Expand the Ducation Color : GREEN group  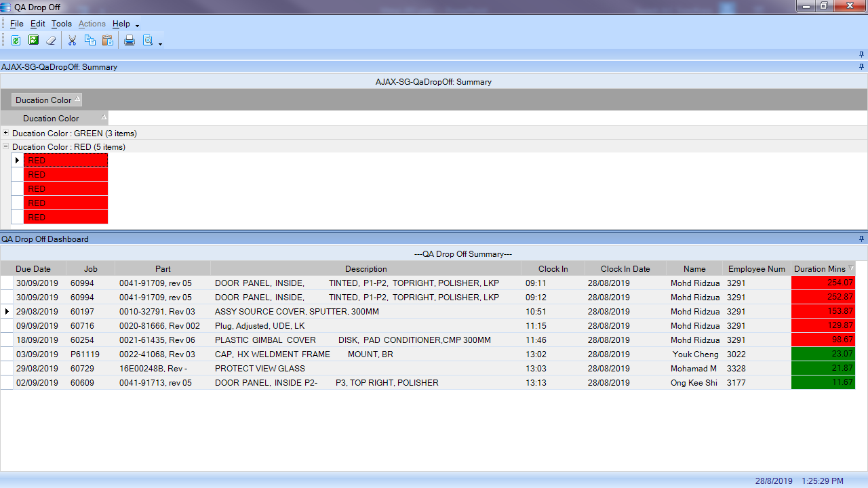click(x=6, y=133)
